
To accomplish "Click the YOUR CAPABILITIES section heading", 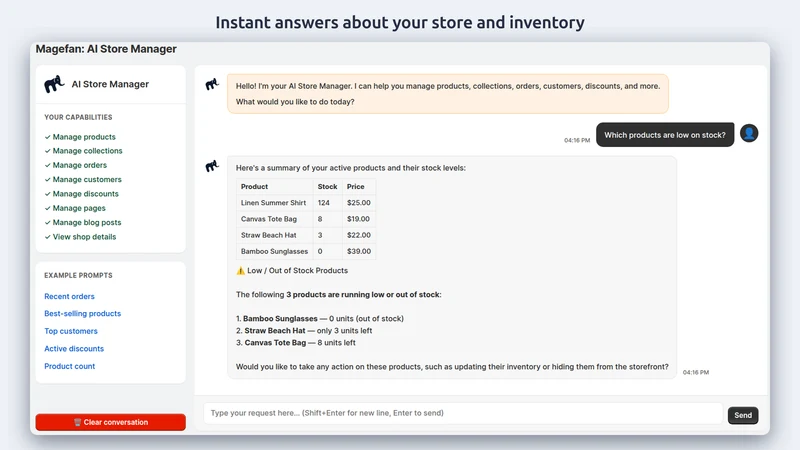I will pos(78,117).
